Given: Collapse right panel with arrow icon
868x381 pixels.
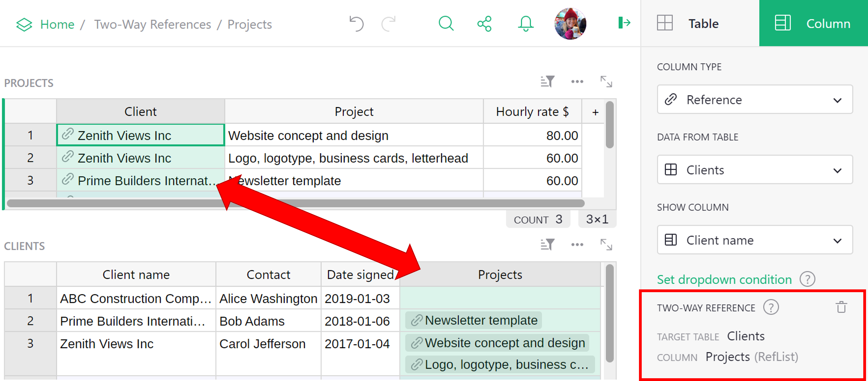Looking at the screenshot, I should [624, 23].
